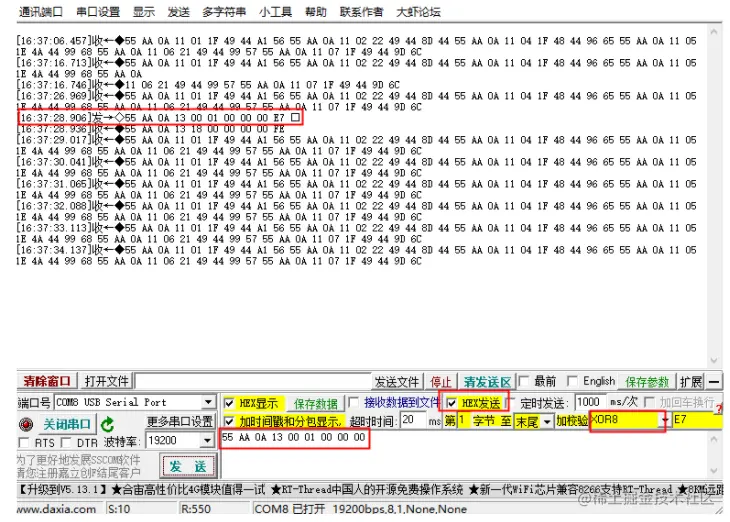730x522 pixels.
Task: Click the red serial port status indicator
Action: [26, 424]
